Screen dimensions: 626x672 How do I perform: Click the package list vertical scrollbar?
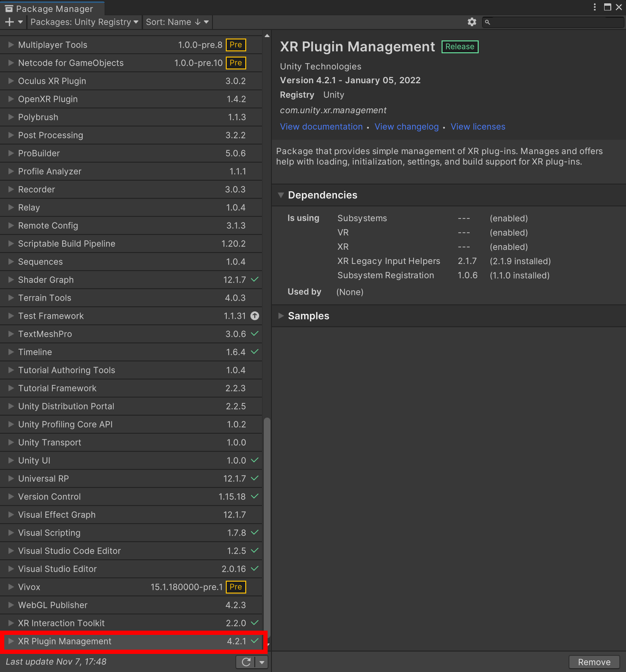click(x=267, y=528)
